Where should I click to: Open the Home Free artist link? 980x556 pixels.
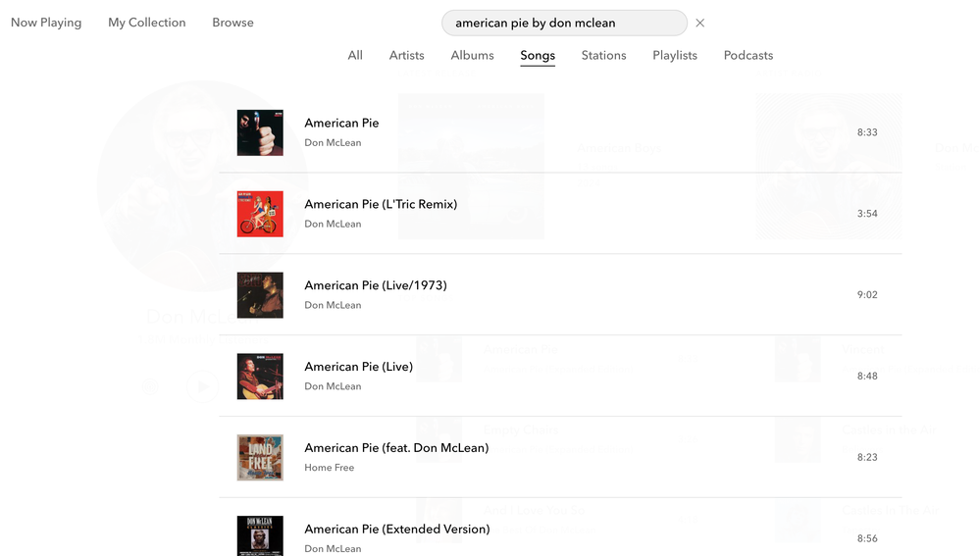coord(329,468)
